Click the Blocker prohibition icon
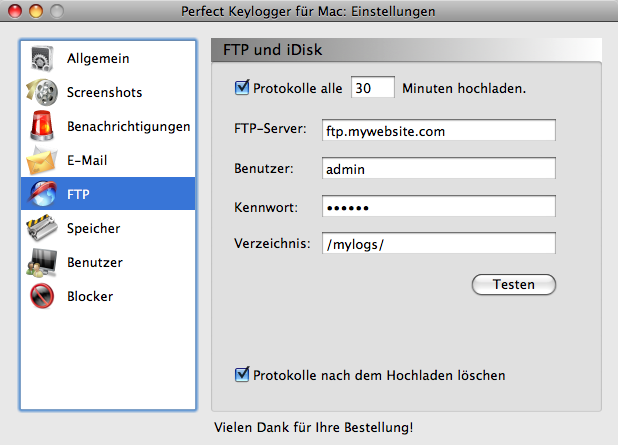618x445 pixels. 42,296
